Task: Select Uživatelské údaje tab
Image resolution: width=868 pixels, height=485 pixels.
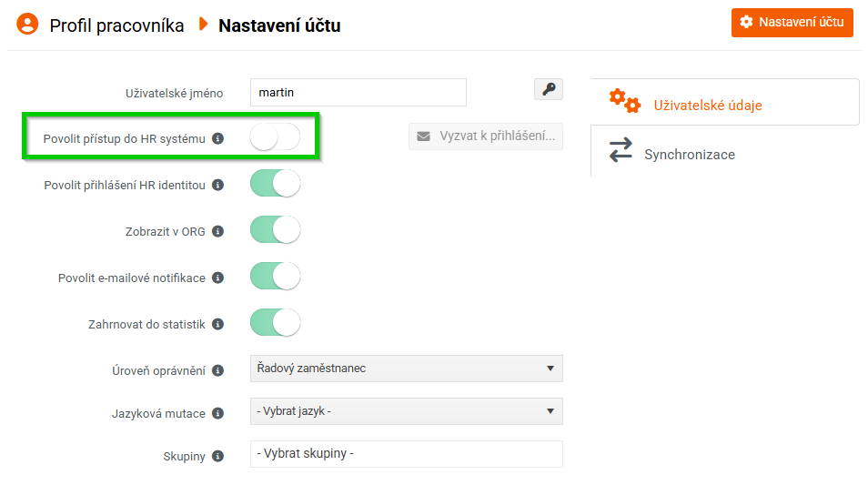Action: coord(707,105)
